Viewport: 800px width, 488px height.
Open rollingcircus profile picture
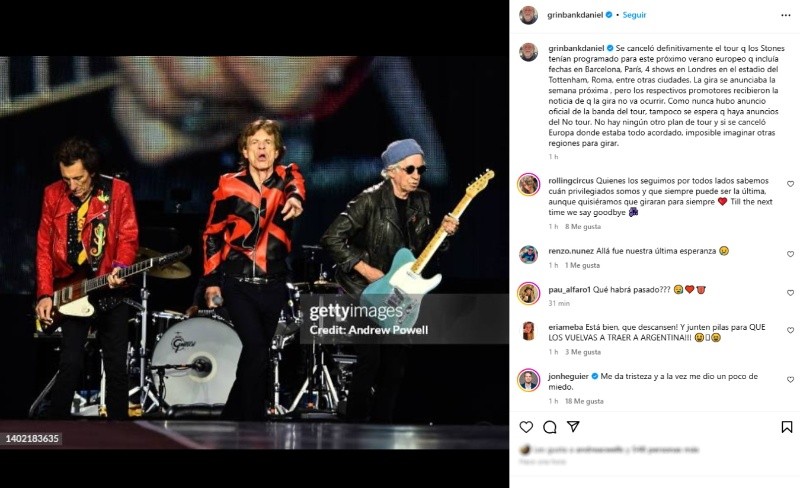528,184
